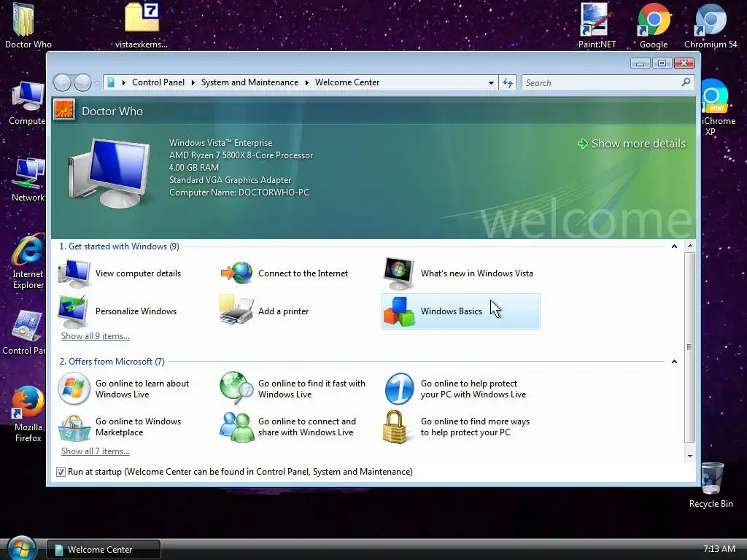The image size is (747, 560).
Task: Go to Control Panel breadcrumb
Action: [x=158, y=82]
